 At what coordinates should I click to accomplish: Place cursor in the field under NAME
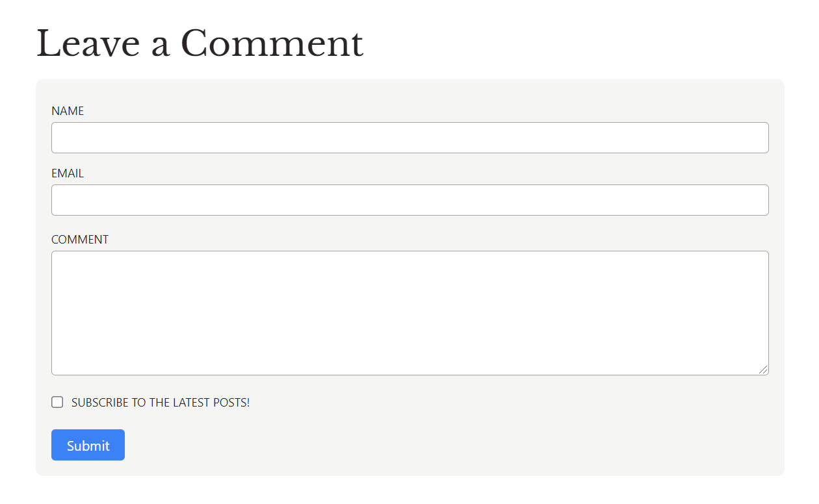pyautogui.click(x=409, y=138)
